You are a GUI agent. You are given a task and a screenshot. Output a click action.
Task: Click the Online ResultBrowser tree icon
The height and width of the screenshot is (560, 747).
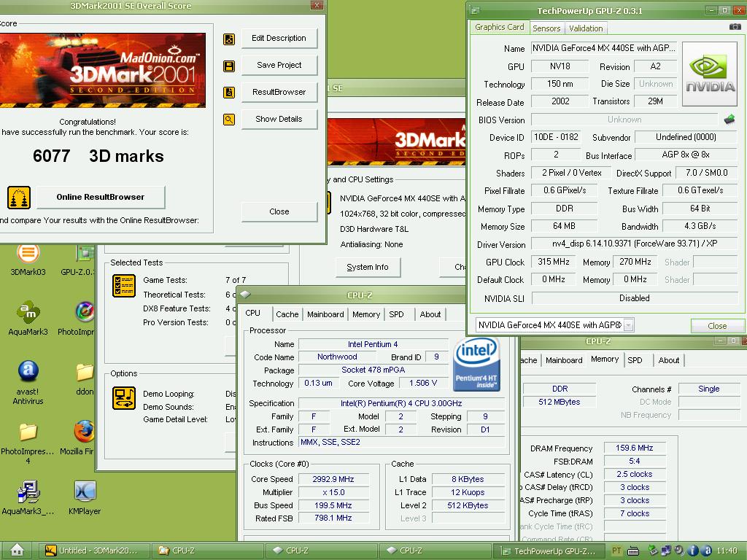pos(19,197)
